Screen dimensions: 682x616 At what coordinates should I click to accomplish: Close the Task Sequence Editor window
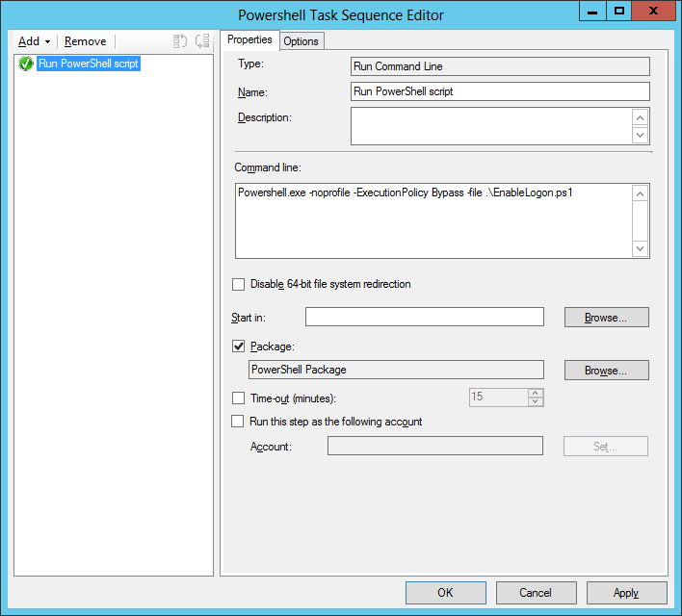653,11
